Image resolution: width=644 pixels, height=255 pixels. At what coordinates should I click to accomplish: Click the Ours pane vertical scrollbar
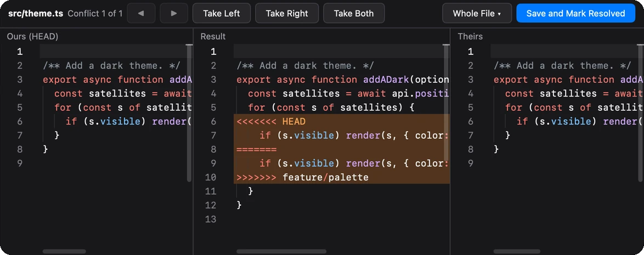[x=189, y=113]
